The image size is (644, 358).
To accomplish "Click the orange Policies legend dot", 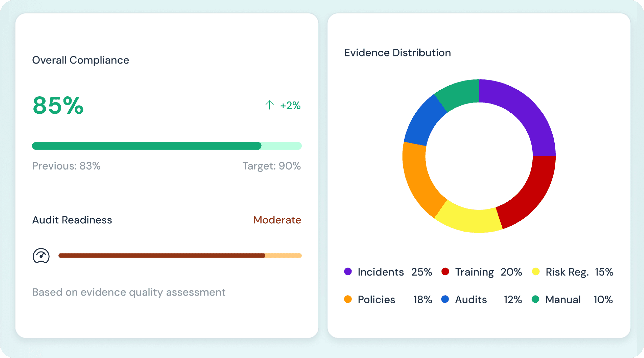I will [348, 299].
